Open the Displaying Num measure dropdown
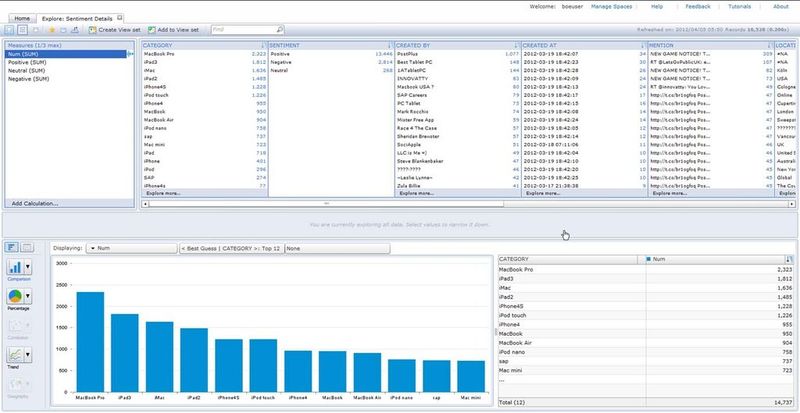Image resolution: width=800 pixels, height=413 pixels. pyautogui.click(x=132, y=248)
